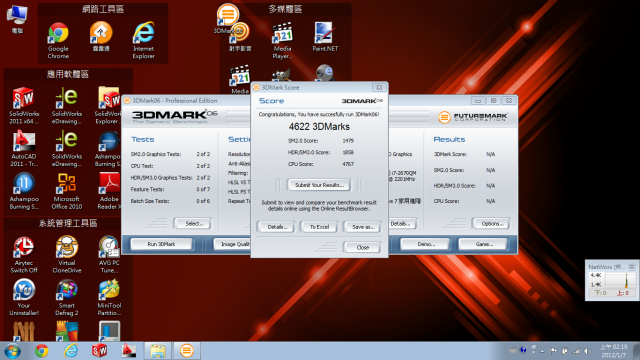The width and height of the screenshot is (640, 360).
Task: Open MiniTool Partition shortcut
Action: 109,298
